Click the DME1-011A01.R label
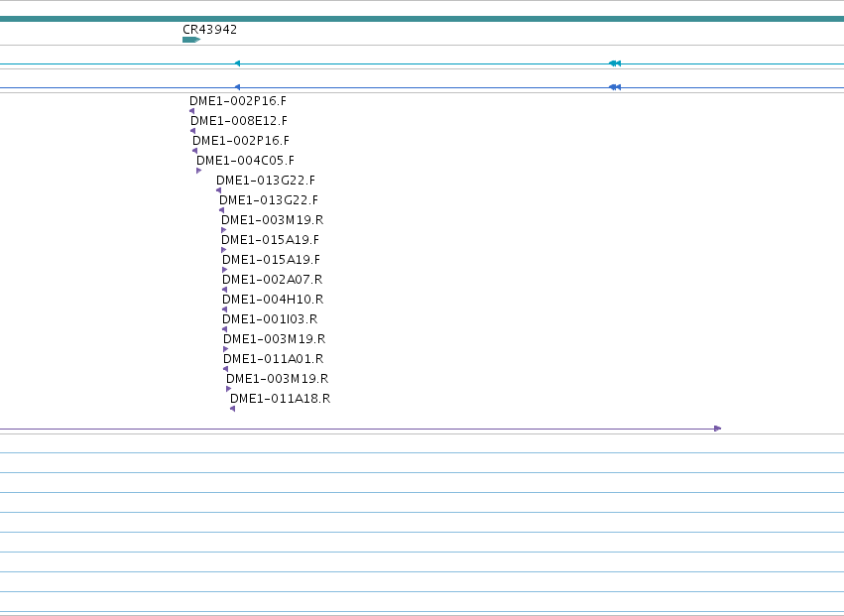Viewport: 844px width, 616px height. (274, 359)
